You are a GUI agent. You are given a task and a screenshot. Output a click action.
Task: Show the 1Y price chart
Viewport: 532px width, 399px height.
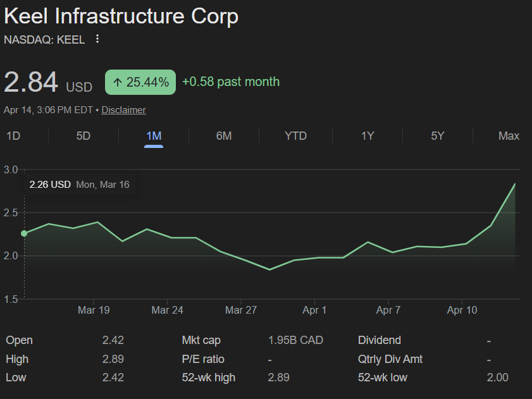click(368, 136)
